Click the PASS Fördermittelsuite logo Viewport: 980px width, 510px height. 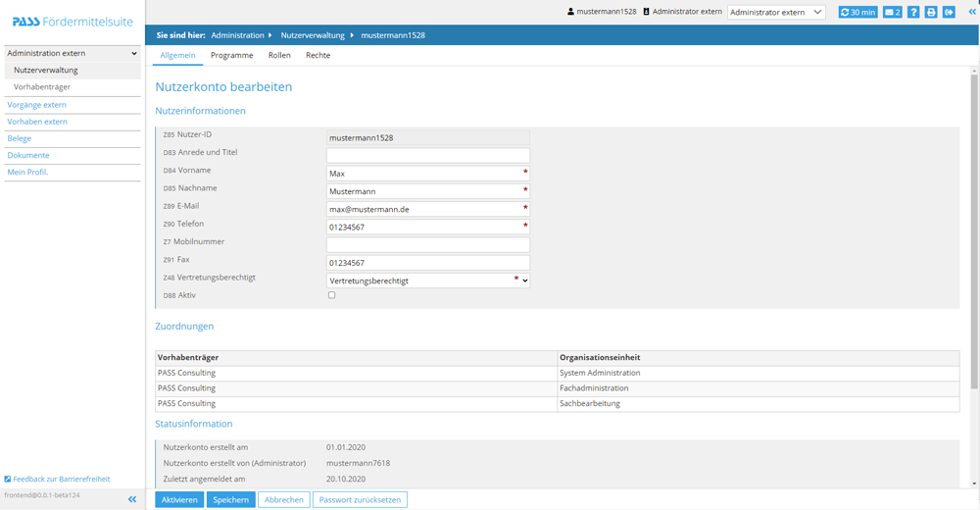point(73,22)
